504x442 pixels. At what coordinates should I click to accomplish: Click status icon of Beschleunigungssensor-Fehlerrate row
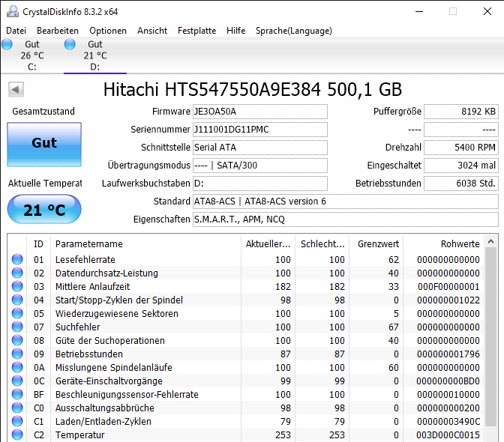click(17, 394)
